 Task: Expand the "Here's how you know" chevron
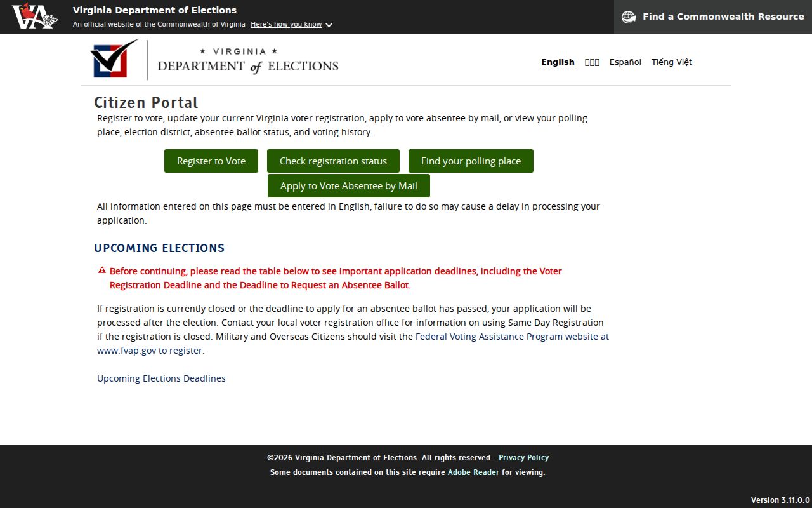coord(329,25)
